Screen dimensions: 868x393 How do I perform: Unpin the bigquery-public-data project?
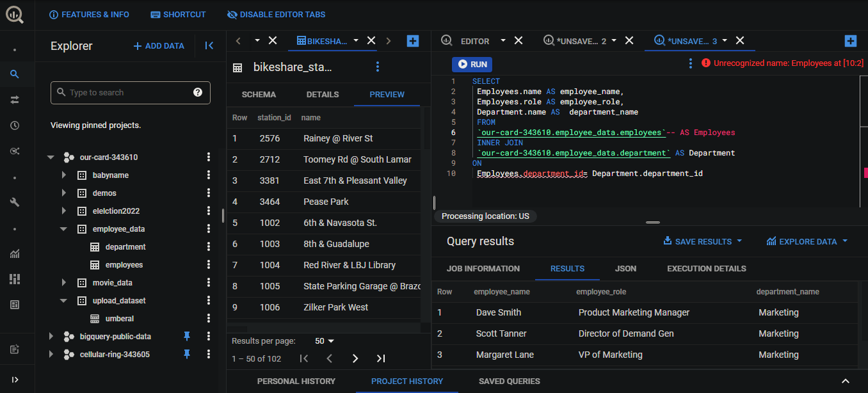(187, 336)
